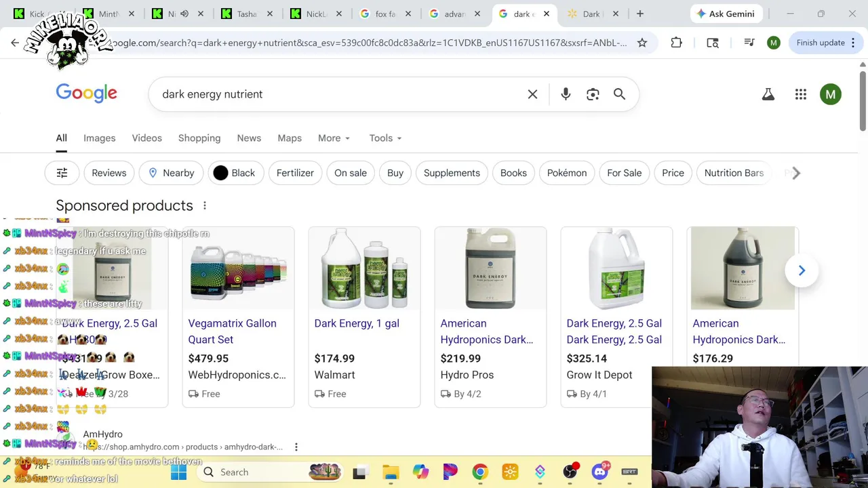The image size is (868, 488).
Task: Select the Black color filter chip
Action: (235, 173)
